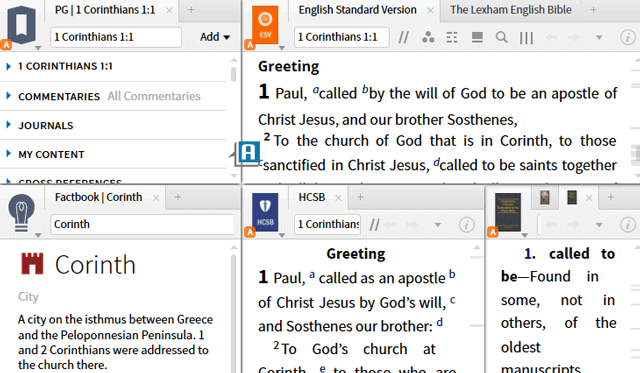Image resolution: width=640 pixels, height=373 pixels.
Task: Open the search magnifier in ESV panel
Action: click(502, 38)
